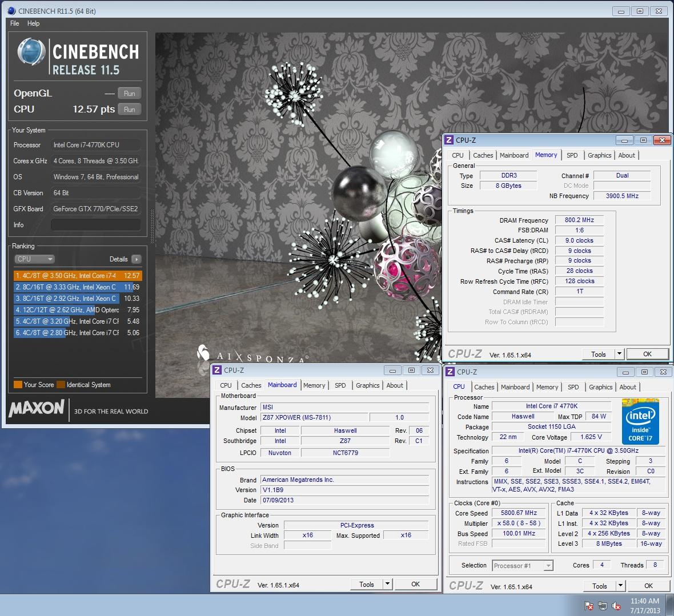Image resolution: width=674 pixels, height=616 pixels.
Task: Click the Processor field Intel Core i7-4770K CPU
Action: [96, 145]
